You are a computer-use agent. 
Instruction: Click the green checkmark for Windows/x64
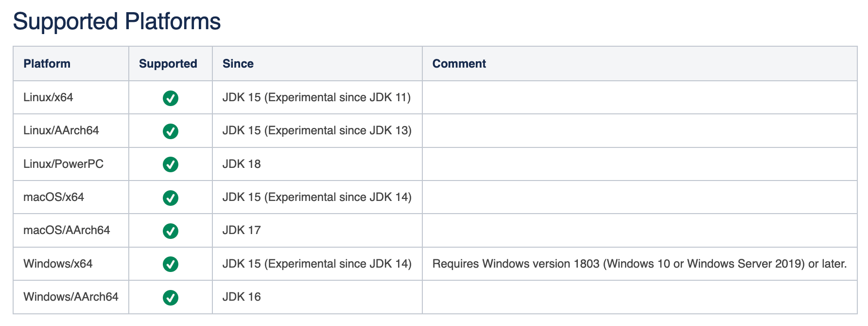coord(171,264)
